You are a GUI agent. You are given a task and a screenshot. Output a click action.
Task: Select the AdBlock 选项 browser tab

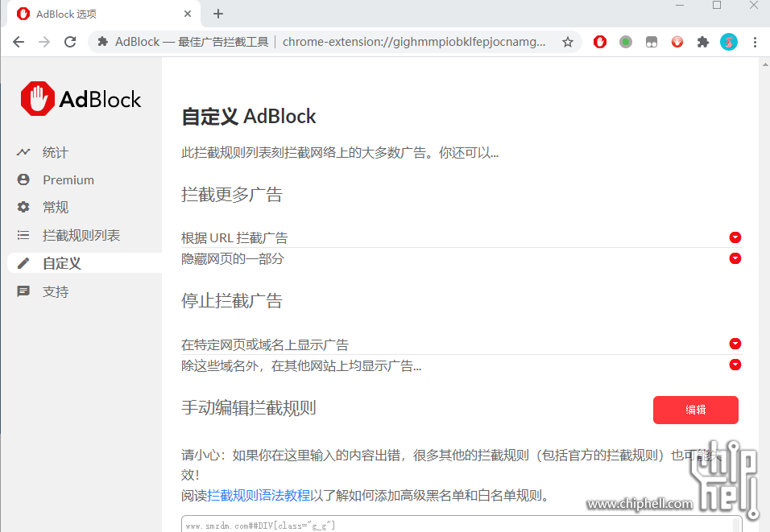coord(104,14)
